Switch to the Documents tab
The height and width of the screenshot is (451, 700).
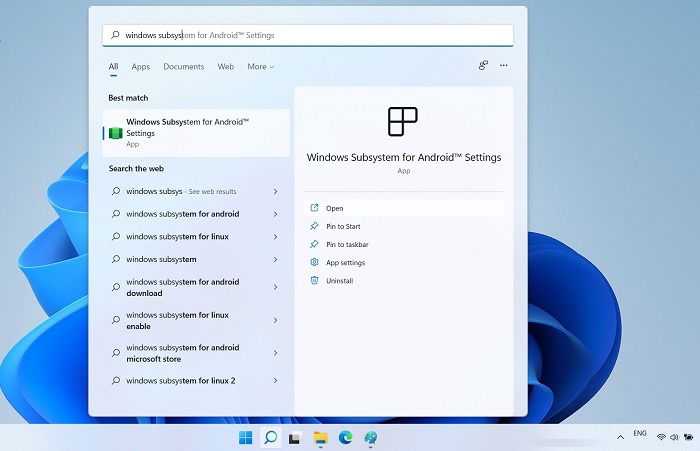click(183, 67)
